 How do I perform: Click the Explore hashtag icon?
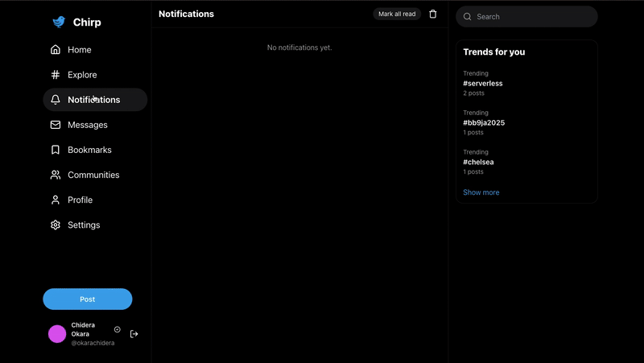[56, 75]
